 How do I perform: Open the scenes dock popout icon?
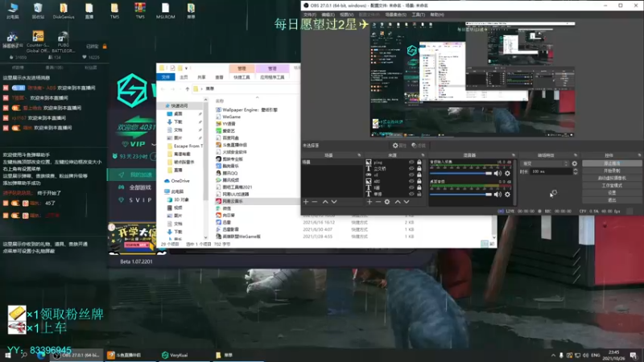[x=359, y=155]
